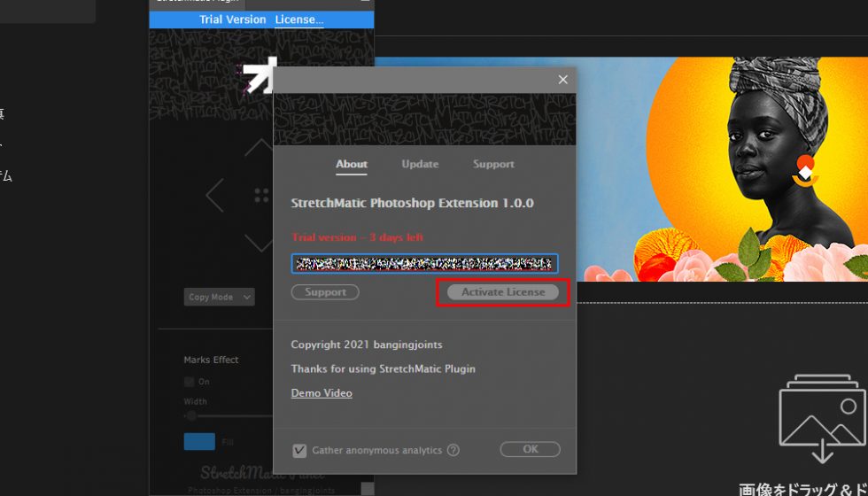Click the stretch left arrow icon
The image size is (868, 496).
pyautogui.click(x=214, y=196)
